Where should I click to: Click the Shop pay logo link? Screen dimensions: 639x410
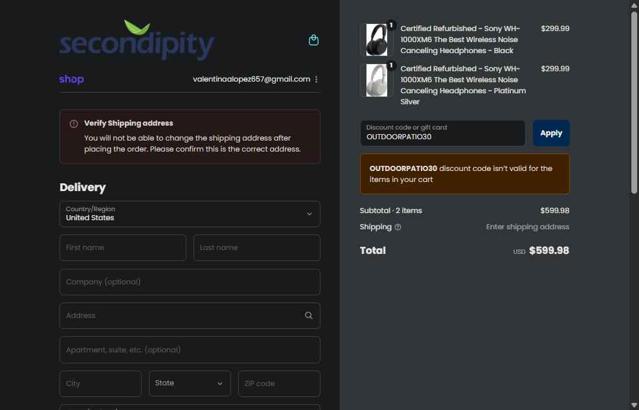tap(71, 79)
